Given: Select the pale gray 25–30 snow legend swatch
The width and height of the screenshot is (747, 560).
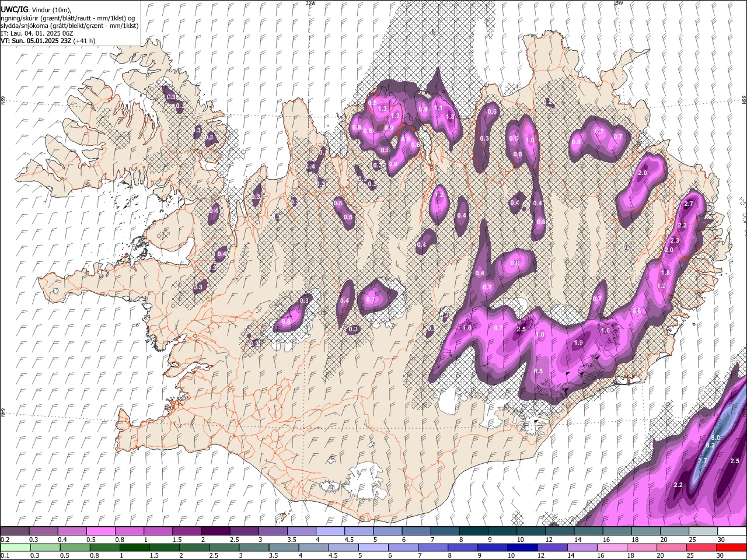Looking at the screenshot, I should (703, 531).
